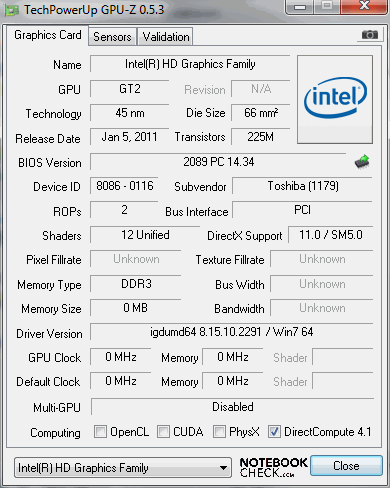Viewport: 390px width, 488px height.
Task: Click the Name field showing Intel HD Graphics
Action: click(x=190, y=64)
